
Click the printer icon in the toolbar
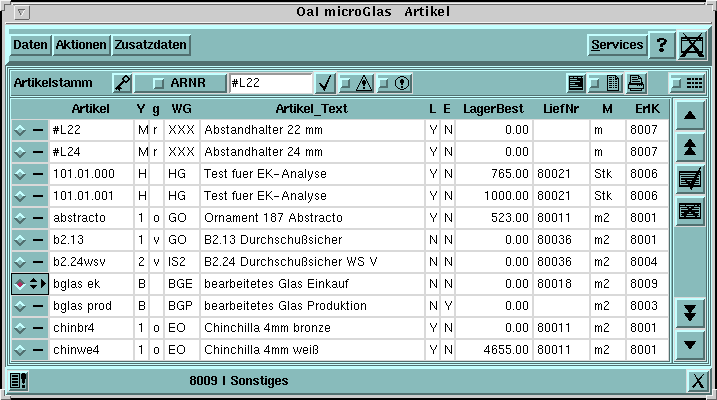tap(636, 83)
